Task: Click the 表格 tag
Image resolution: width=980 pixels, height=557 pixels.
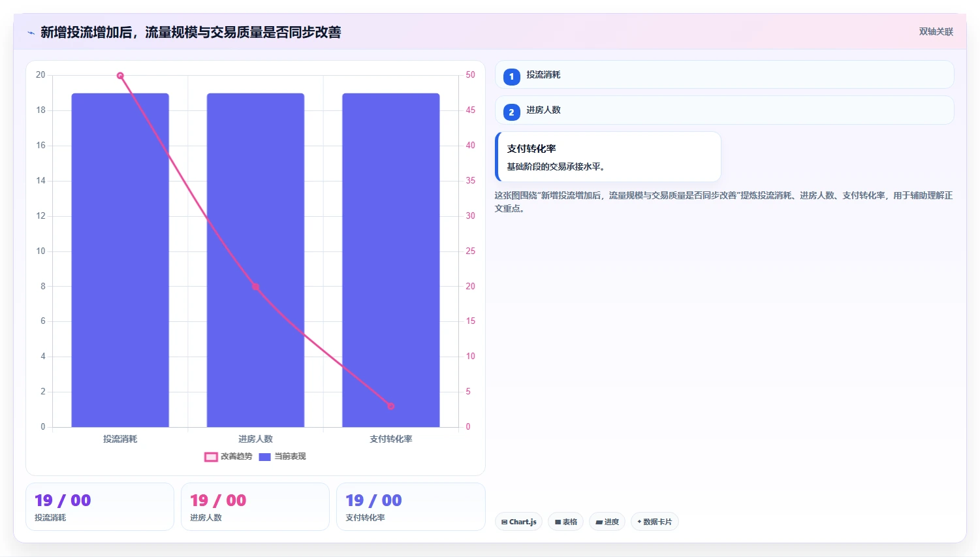Action: click(x=565, y=522)
